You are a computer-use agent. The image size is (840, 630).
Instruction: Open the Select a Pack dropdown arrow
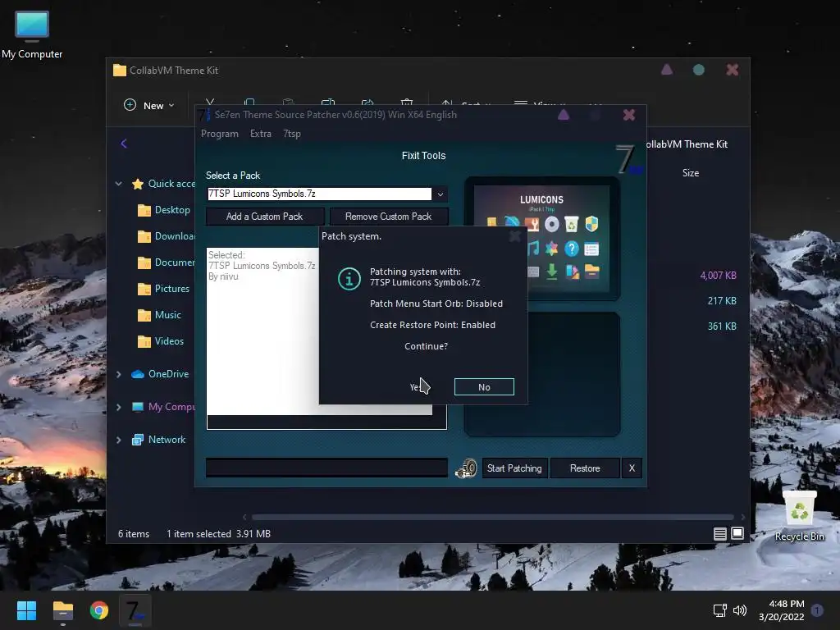441,194
